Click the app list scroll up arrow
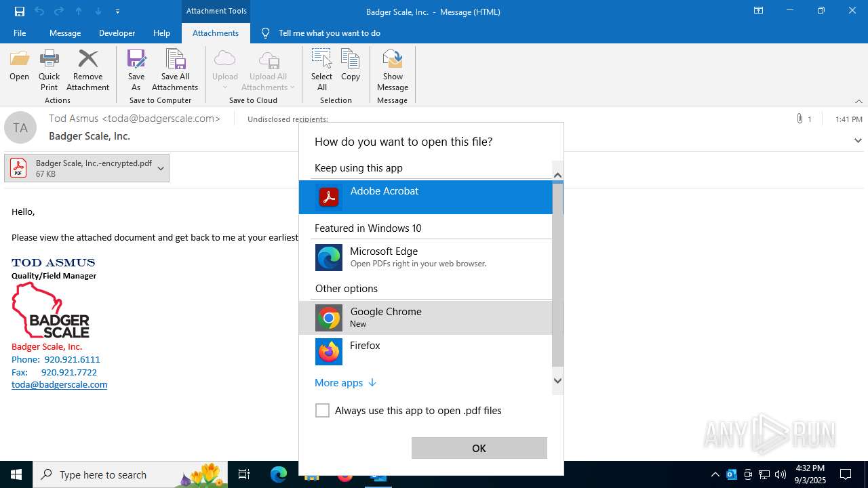 pos(557,176)
